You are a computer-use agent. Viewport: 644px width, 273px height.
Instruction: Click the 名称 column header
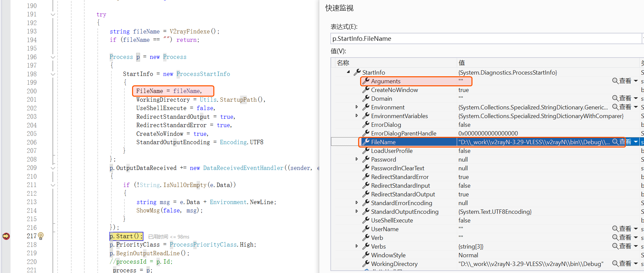[x=343, y=63]
